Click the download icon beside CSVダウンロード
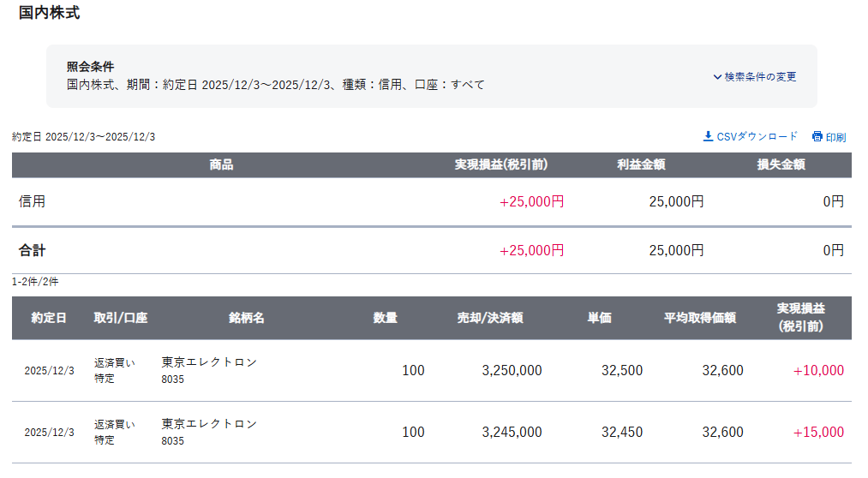This screenshot has height=478, width=868. (x=708, y=136)
